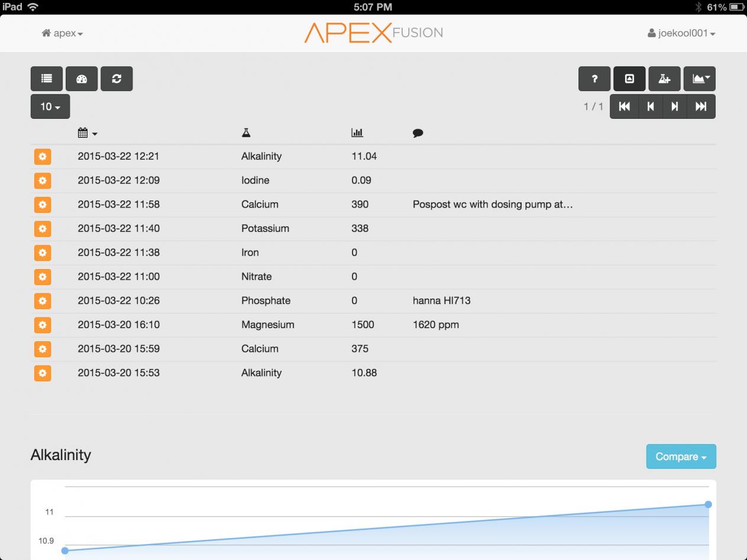Click the 11.04 data point on Alkalinity chart
This screenshot has height=560, width=747.
pos(708,504)
